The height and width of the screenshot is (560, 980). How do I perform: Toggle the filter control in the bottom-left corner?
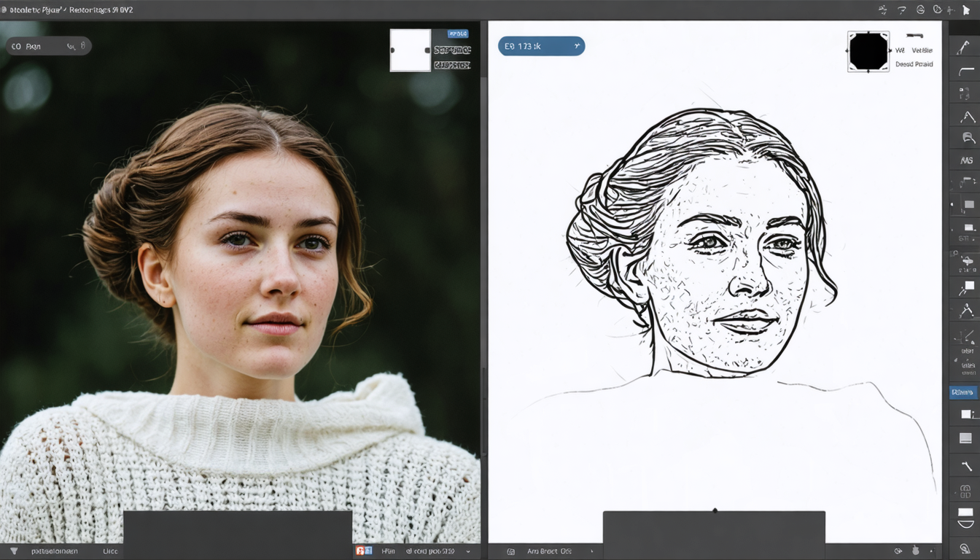[12, 551]
